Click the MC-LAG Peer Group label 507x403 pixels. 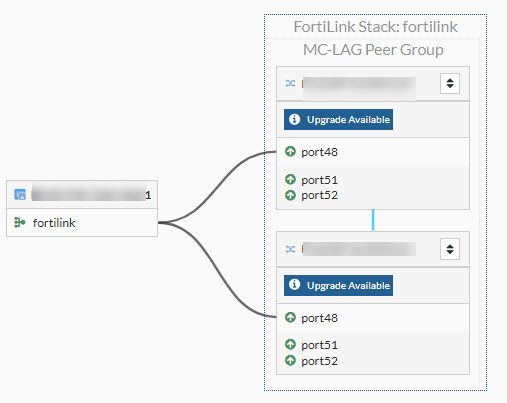(373, 50)
